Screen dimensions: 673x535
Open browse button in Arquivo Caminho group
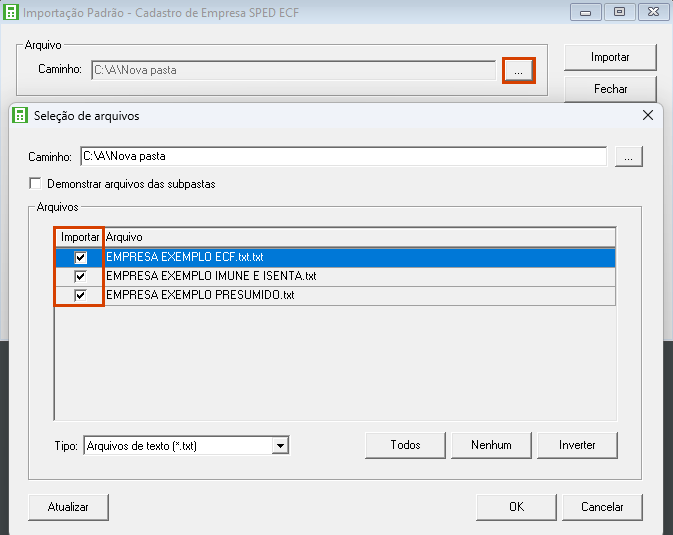point(518,70)
